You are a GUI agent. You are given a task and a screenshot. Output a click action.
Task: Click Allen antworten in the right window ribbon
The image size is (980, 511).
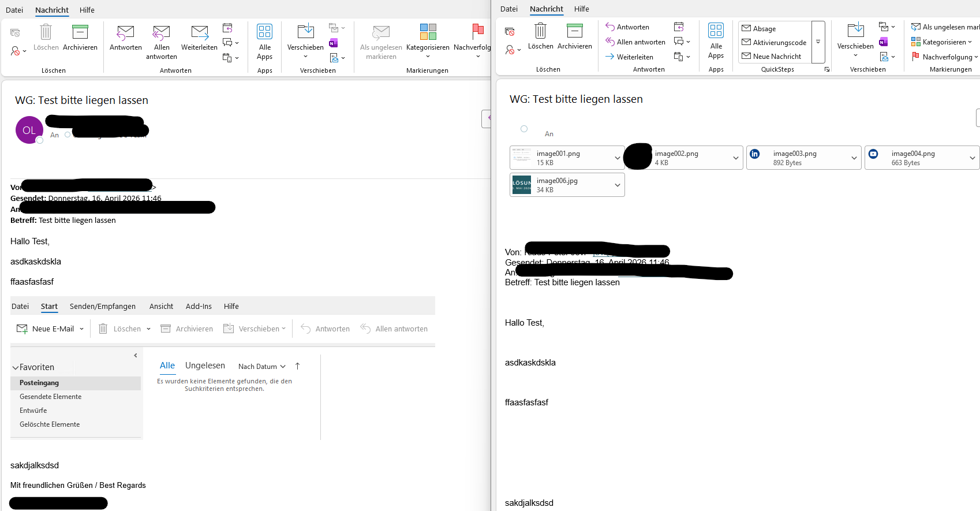[x=635, y=42]
